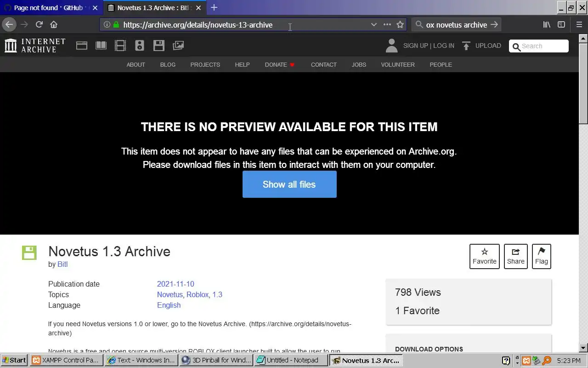Toggle the browser sidebar icon
This screenshot has height=368, width=588.
click(561, 25)
